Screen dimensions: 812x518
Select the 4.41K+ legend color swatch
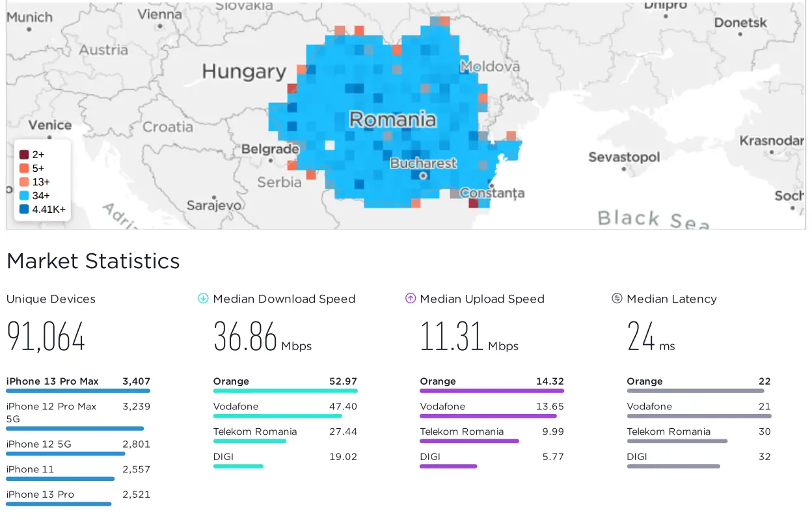[x=24, y=210]
